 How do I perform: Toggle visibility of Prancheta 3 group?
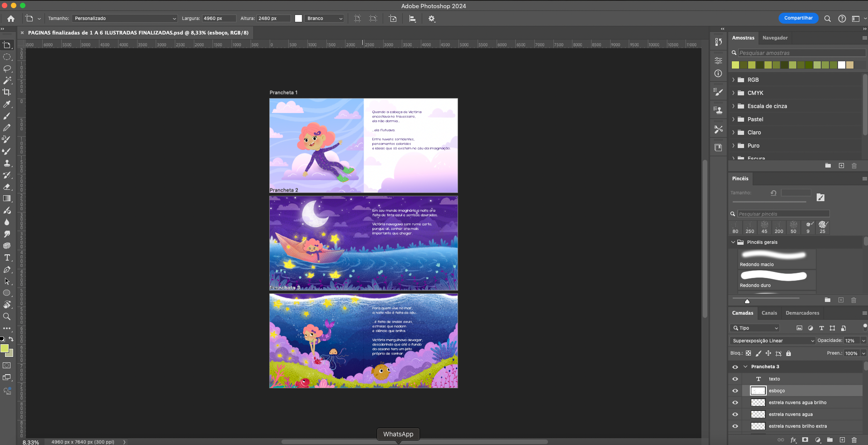tap(735, 367)
